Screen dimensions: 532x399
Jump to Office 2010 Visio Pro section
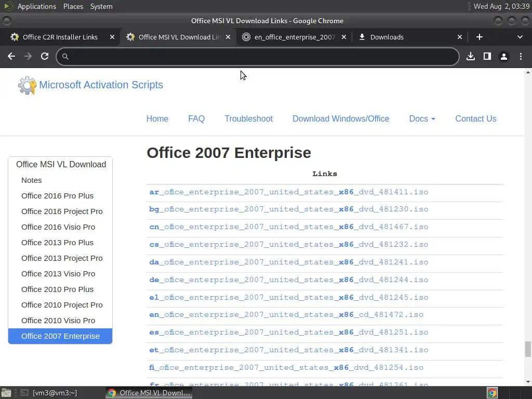[x=58, y=321]
